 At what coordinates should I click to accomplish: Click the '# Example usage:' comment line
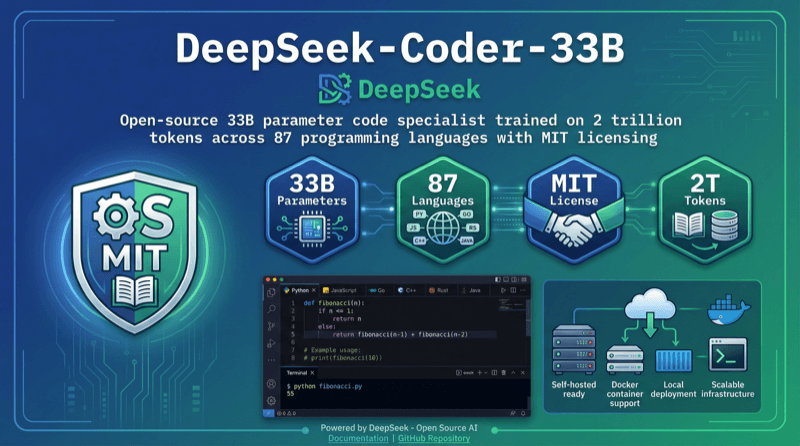332,350
